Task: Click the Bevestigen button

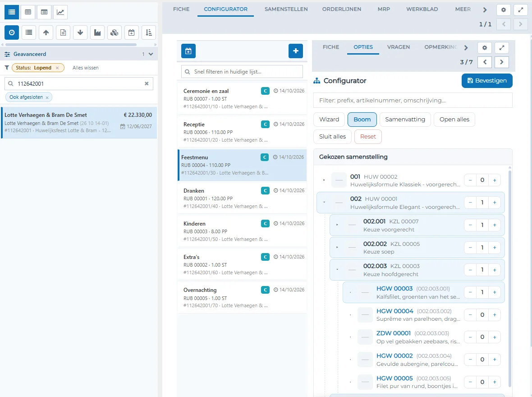Action: 487,81
